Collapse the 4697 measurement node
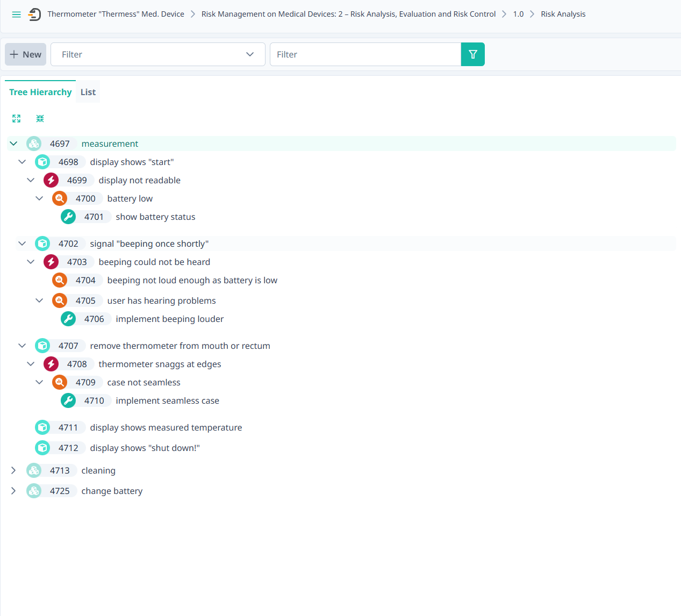The image size is (681, 616). click(x=13, y=144)
